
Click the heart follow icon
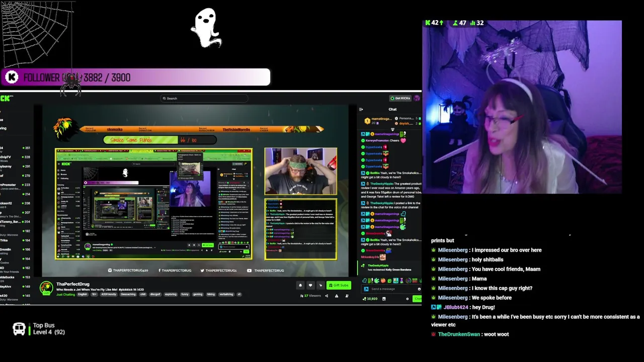coord(310,285)
